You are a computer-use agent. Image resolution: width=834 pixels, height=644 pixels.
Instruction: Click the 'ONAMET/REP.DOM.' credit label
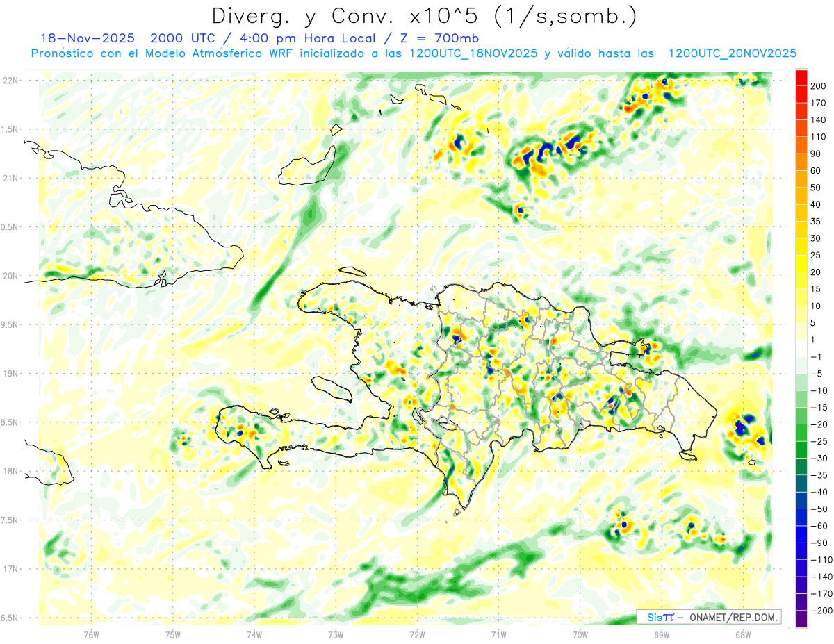pos(735,617)
